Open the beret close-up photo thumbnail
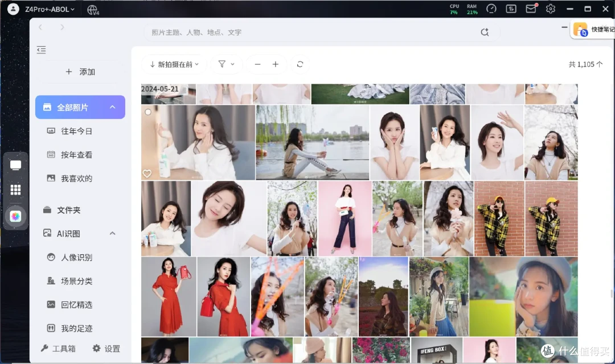Screen dimensions: 615x364 pos(523,297)
